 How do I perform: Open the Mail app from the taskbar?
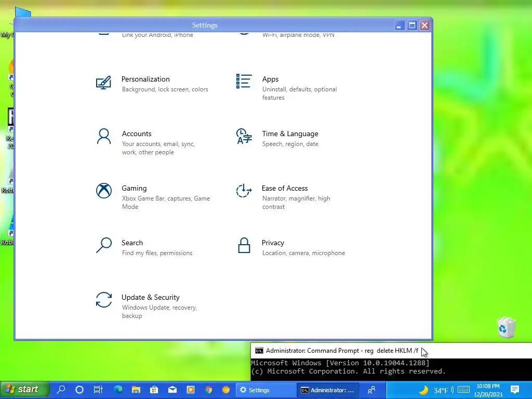172,390
